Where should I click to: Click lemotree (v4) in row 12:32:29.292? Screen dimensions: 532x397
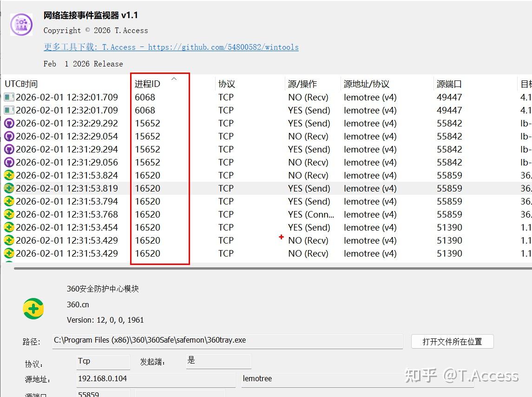click(370, 123)
